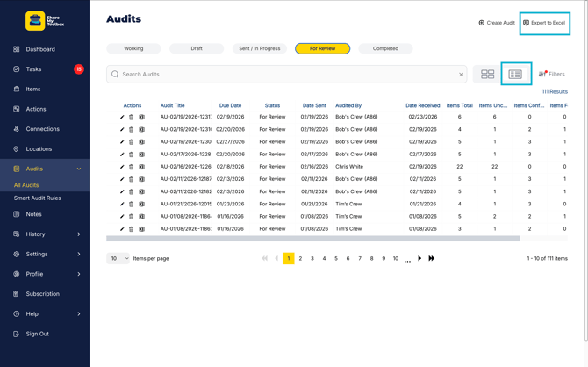Show more pages with the ellipsis

[407, 260]
